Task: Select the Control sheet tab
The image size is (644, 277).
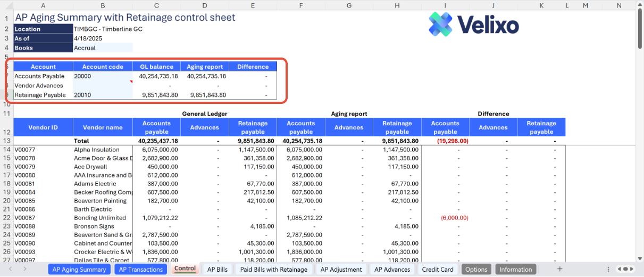Action: [x=185, y=269]
